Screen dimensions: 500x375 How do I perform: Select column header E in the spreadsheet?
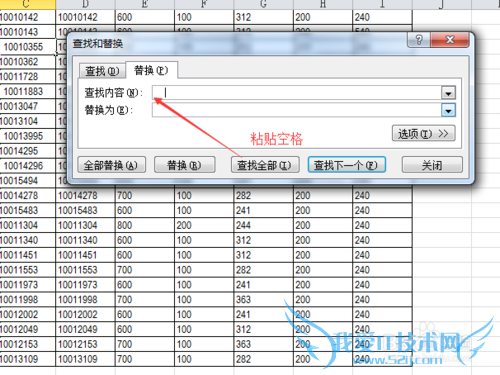pyautogui.click(x=145, y=4)
